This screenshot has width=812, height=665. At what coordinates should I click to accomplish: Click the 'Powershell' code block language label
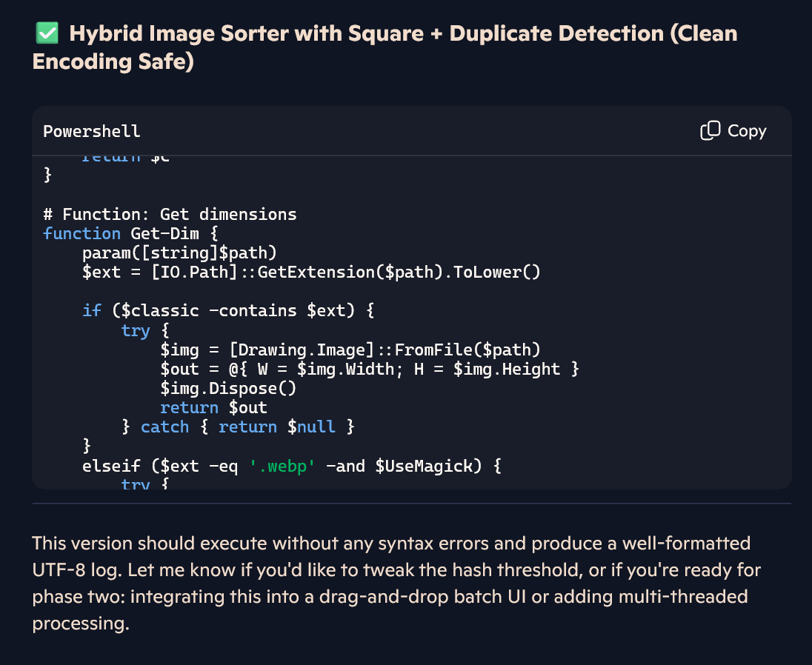92,132
